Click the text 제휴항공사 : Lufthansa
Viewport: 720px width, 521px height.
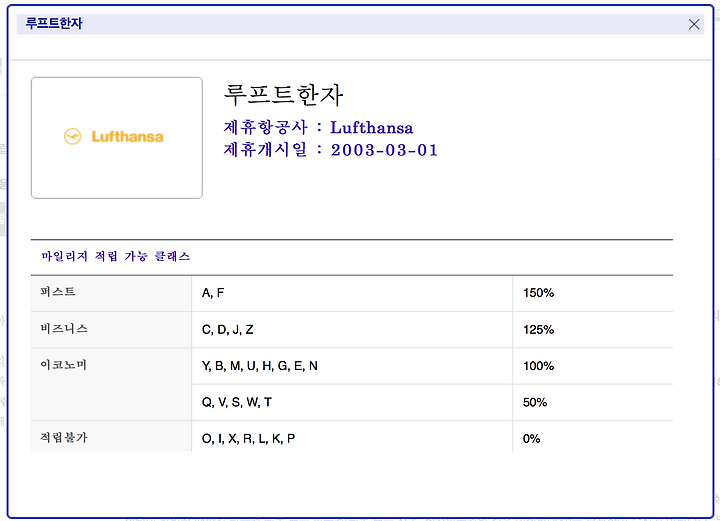pyautogui.click(x=318, y=127)
